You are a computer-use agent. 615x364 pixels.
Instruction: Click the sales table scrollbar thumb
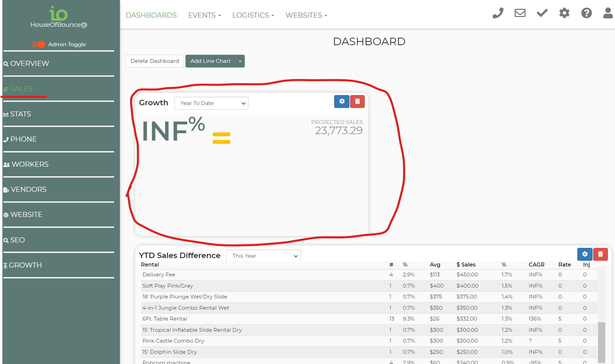601,342
